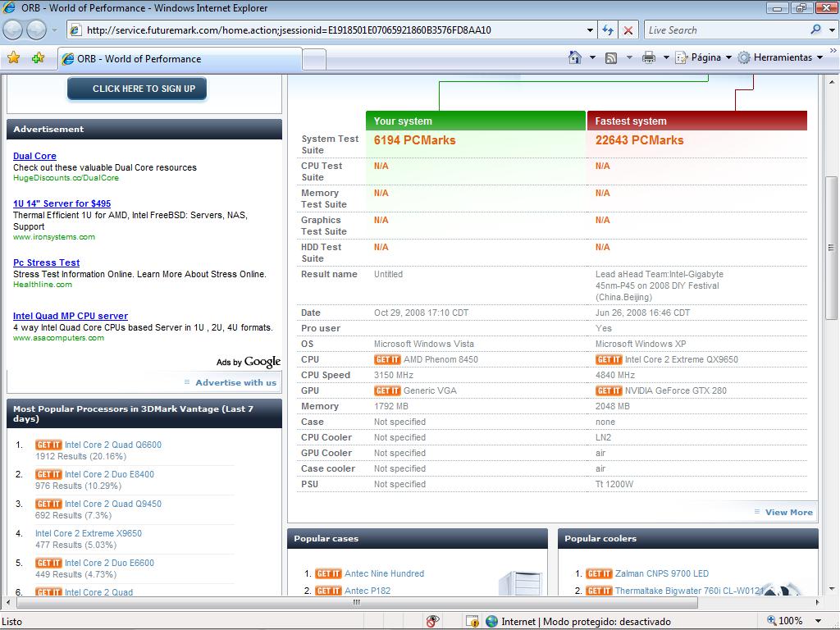This screenshot has height=630, width=840.
Task: Open the Intel Quad MP CPU server ad
Action: point(71,316)
